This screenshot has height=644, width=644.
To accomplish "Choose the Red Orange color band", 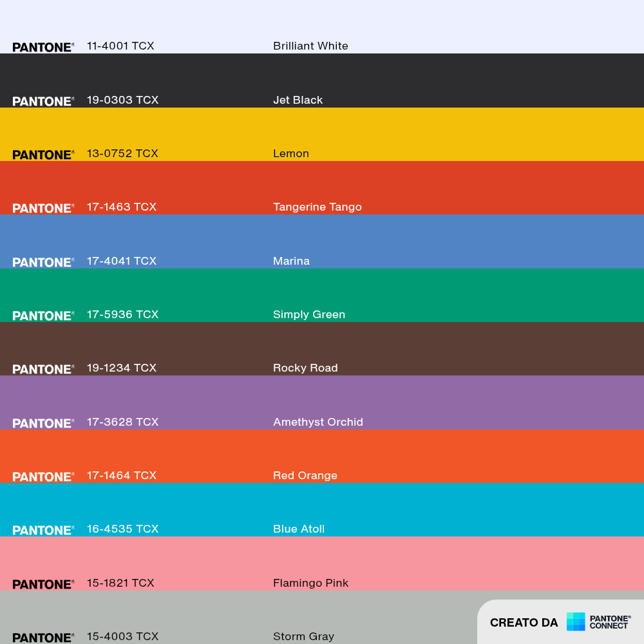I will click(x=322, y=457).
